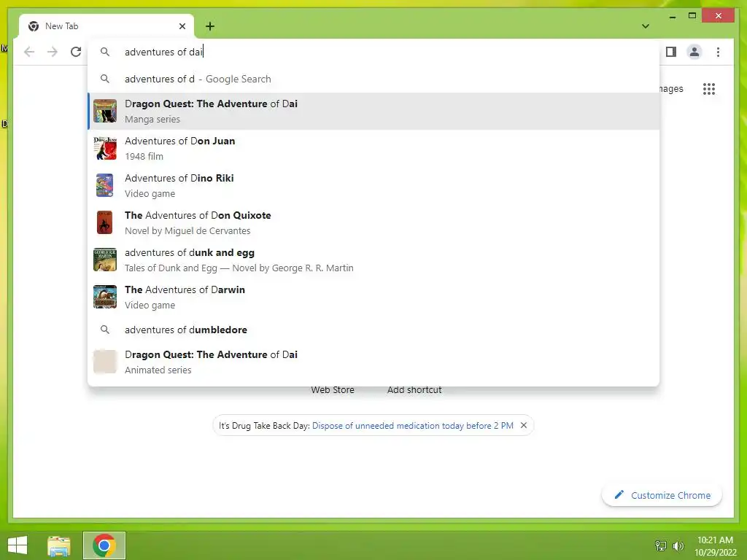The width and height of the screenshot is (747, 560).
Task: Click the magnifier icon beside dumbledore suggestion
Action: pos(105,330)
